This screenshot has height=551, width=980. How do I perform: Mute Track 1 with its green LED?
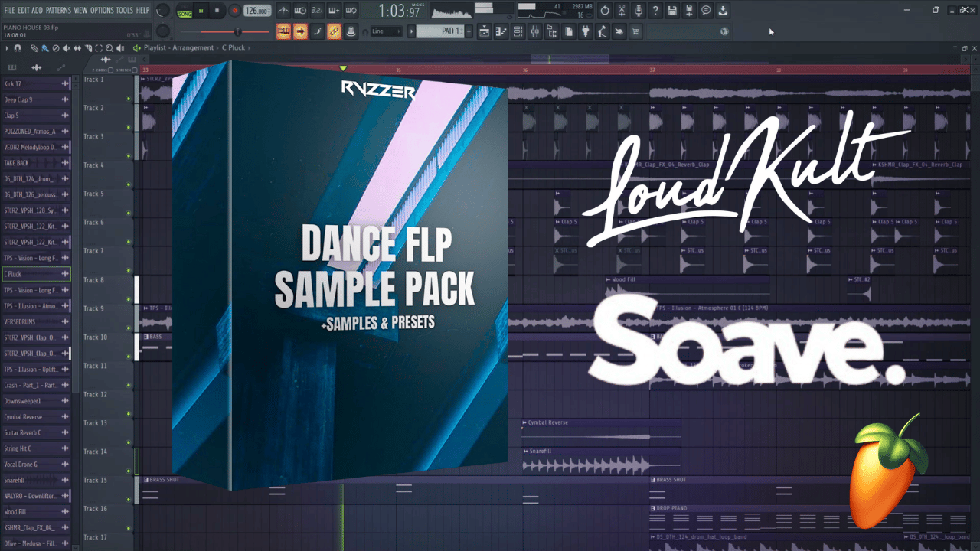(x=129, y=99)
